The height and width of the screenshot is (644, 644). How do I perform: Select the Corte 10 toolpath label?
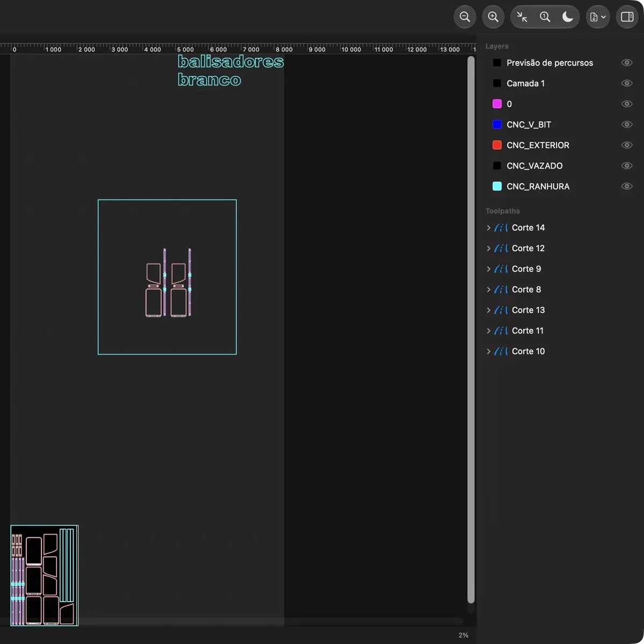point(528,351)
